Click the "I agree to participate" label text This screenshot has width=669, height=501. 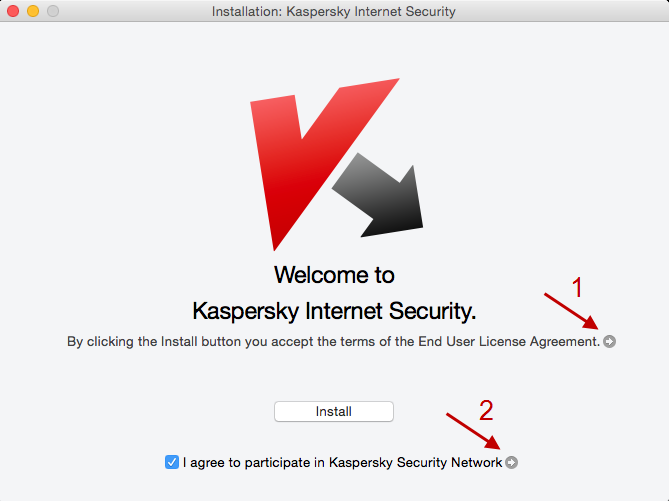(254, 462)
